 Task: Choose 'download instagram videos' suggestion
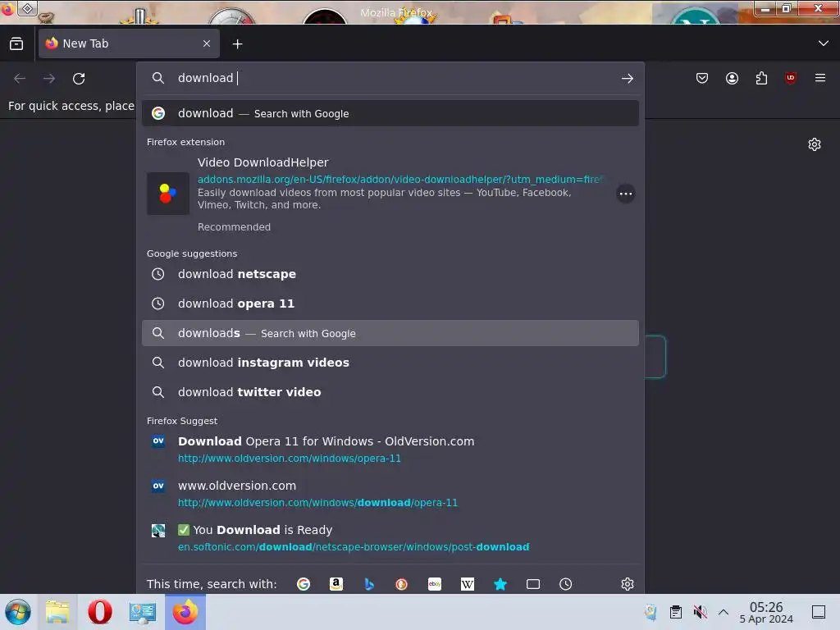(390, 363)
